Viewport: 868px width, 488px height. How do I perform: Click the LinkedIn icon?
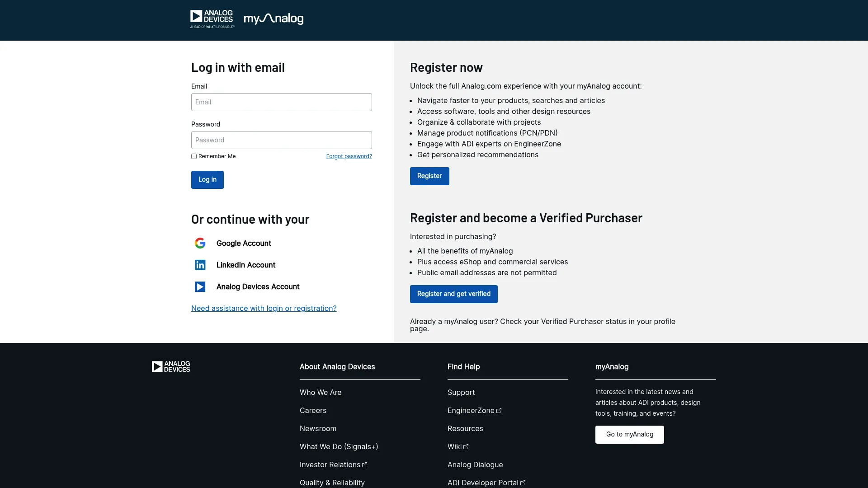click(x=200, y=265)
